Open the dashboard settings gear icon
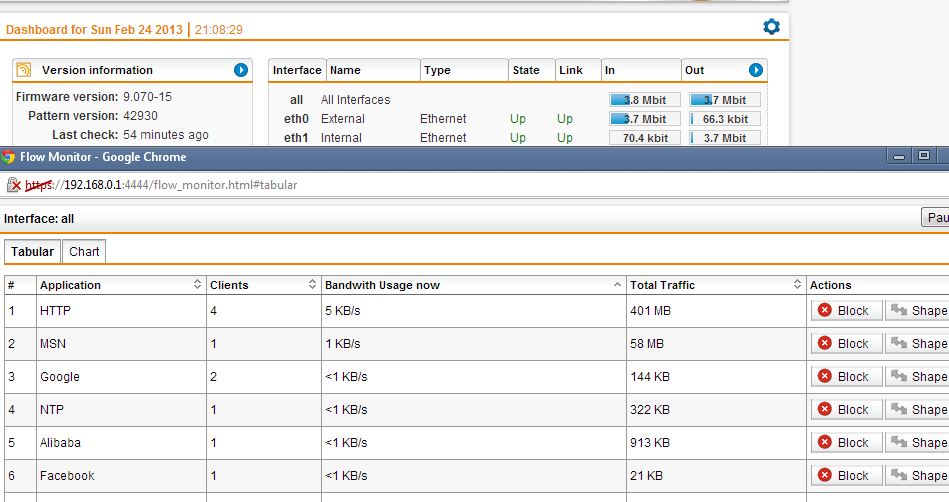The width and height of the screenshot is (949, 502). pos(771,27)
